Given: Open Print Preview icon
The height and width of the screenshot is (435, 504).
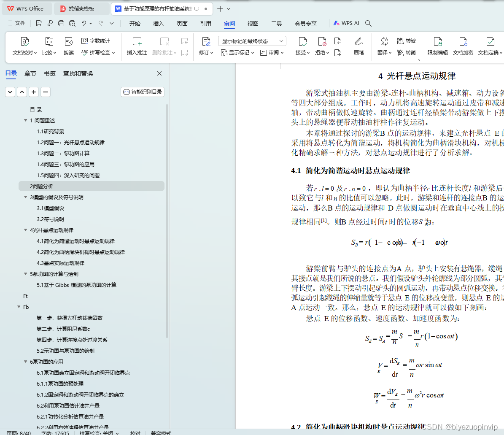Looking at the screenshot, I should [72, 23].
